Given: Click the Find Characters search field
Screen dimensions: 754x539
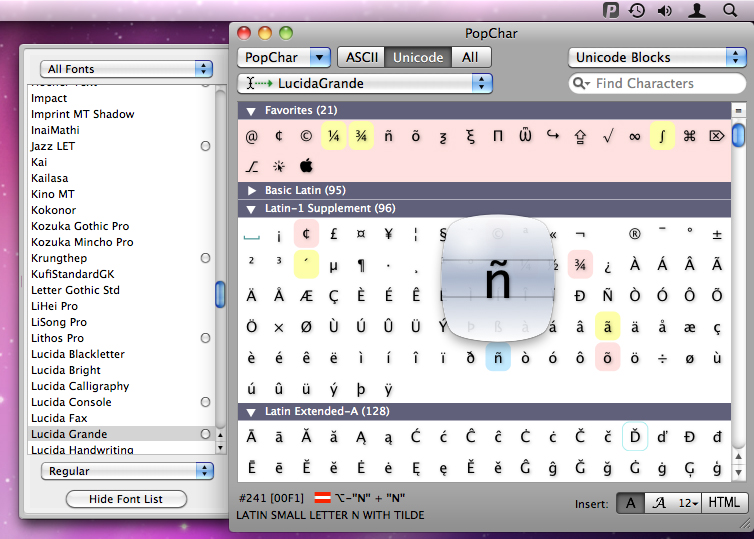Looking at the screenshot, I should click(657, 84).
